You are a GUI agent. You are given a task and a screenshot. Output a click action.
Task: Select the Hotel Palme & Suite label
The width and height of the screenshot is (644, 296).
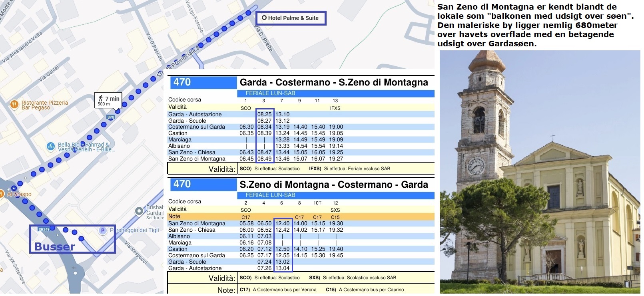click(293, 18)
